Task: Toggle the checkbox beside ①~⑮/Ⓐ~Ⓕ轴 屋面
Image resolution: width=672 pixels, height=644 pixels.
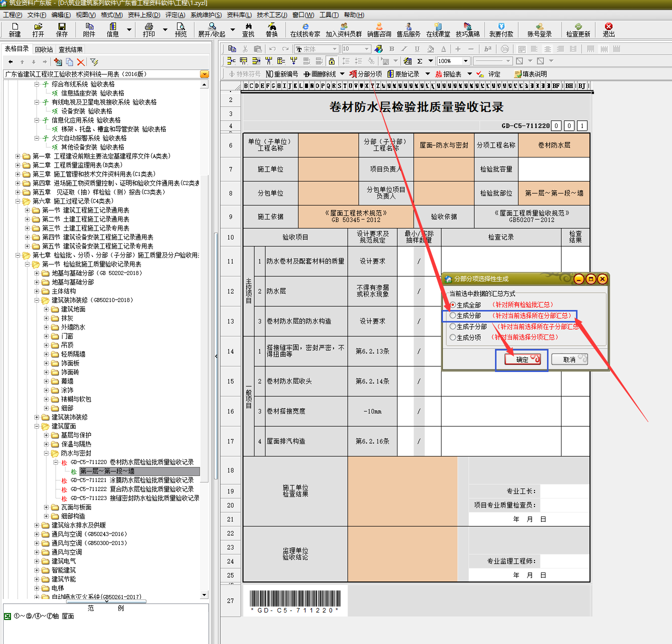Action: tap(7, 616)
